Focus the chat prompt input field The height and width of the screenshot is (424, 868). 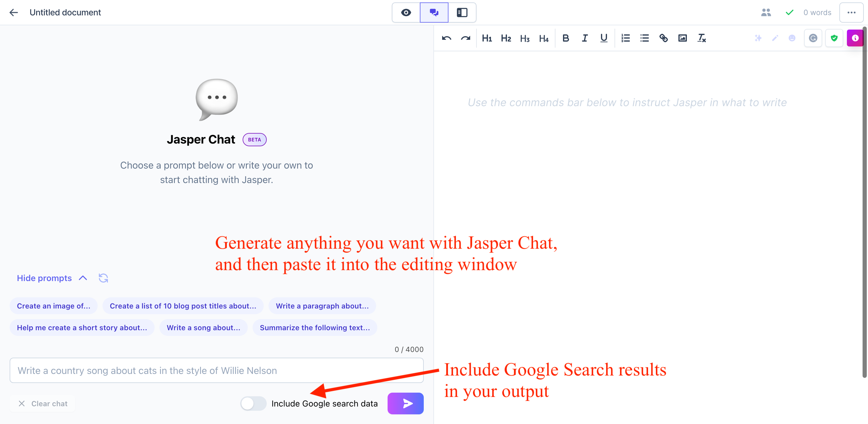tap(216, 370)
